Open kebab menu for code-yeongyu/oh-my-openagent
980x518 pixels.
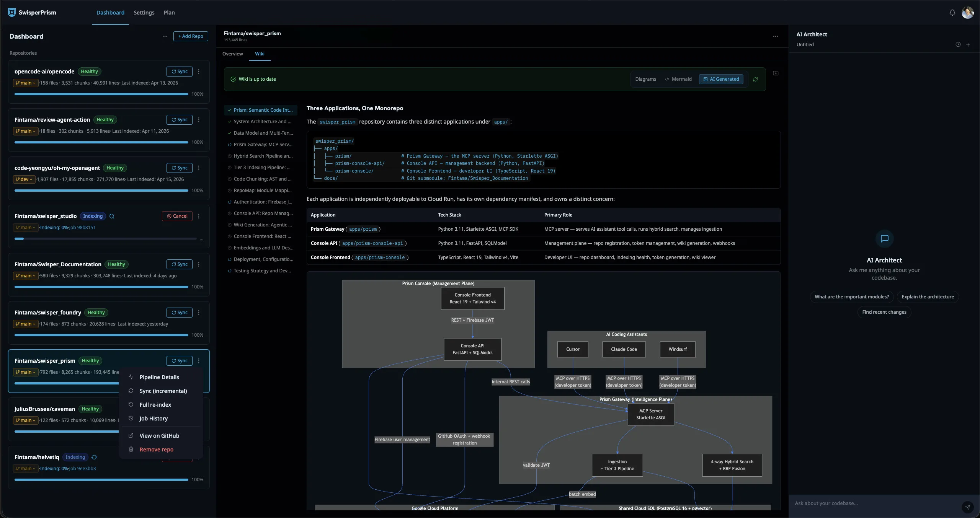pyautogui.click(x=198, y=168)
